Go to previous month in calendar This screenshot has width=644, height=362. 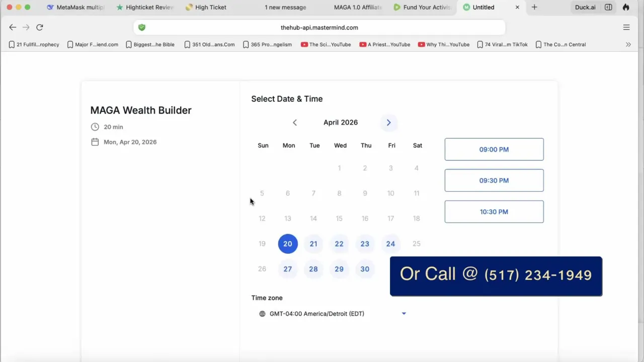pos(295,122)
